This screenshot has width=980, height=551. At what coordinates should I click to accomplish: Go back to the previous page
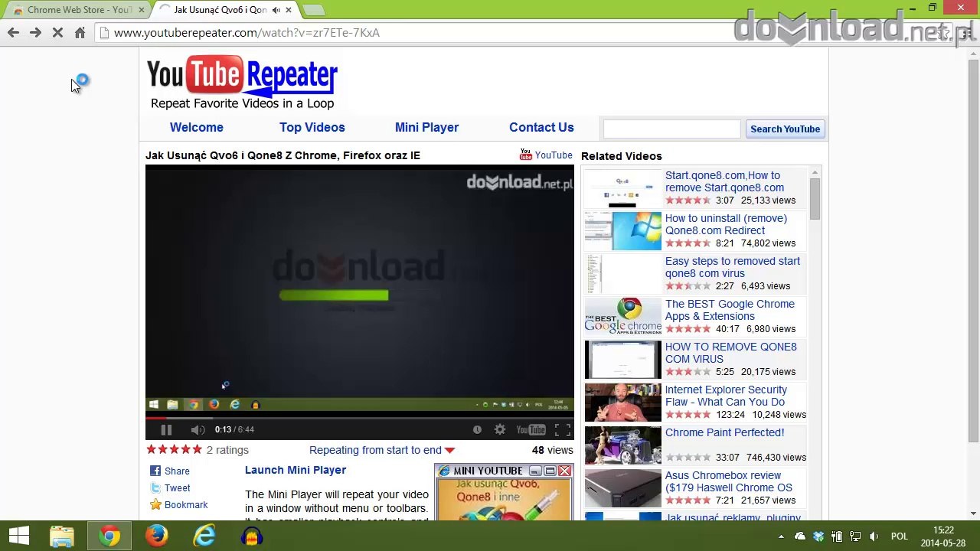click(13, 33)
